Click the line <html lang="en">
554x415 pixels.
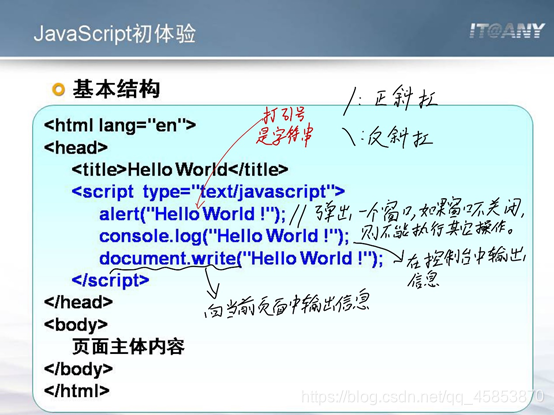pyautogui.click(x=120, y=125)
